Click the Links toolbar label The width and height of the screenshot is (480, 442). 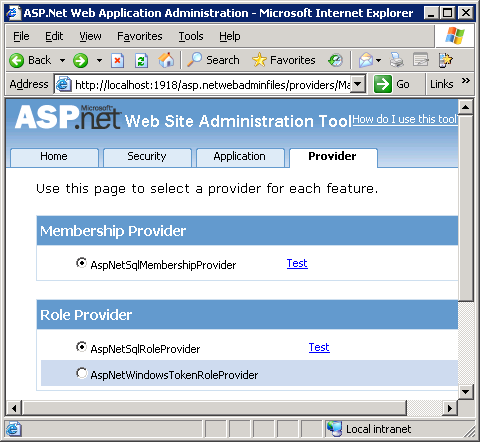pos(441,84)
